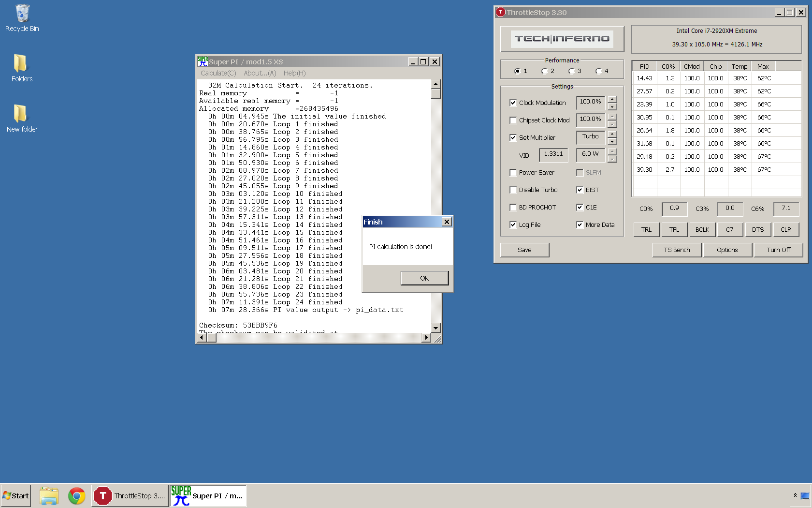Click the Turbo multiplier field

pyautogui.click(x=591, y=137)
